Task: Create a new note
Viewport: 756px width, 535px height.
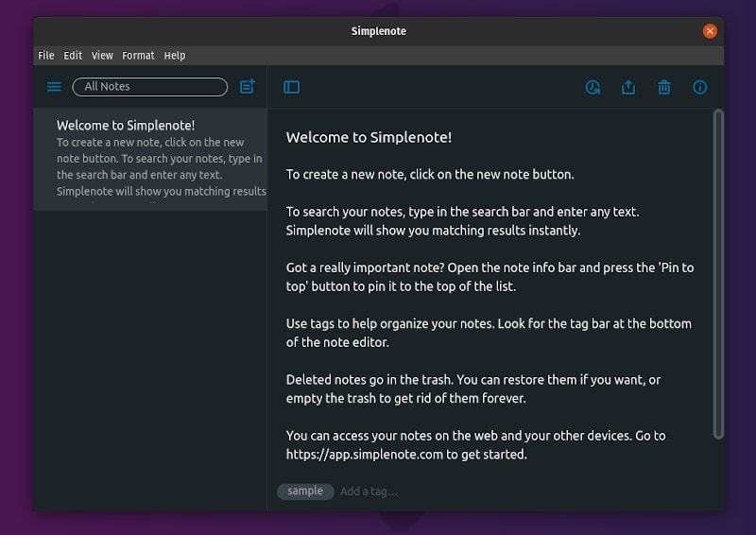Action: 248,87
